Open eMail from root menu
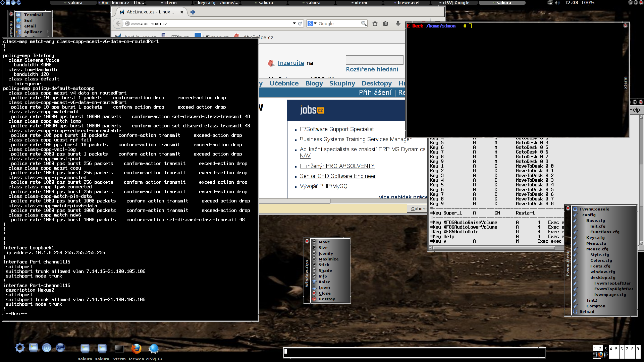The height and width of the screenshot is (362, 644). click(30, 26)
